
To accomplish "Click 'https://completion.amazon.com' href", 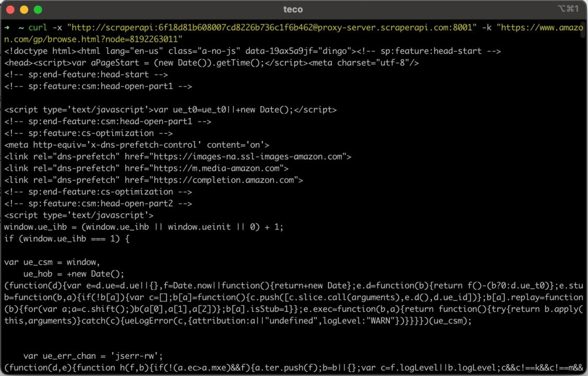I will coord(224,180).
